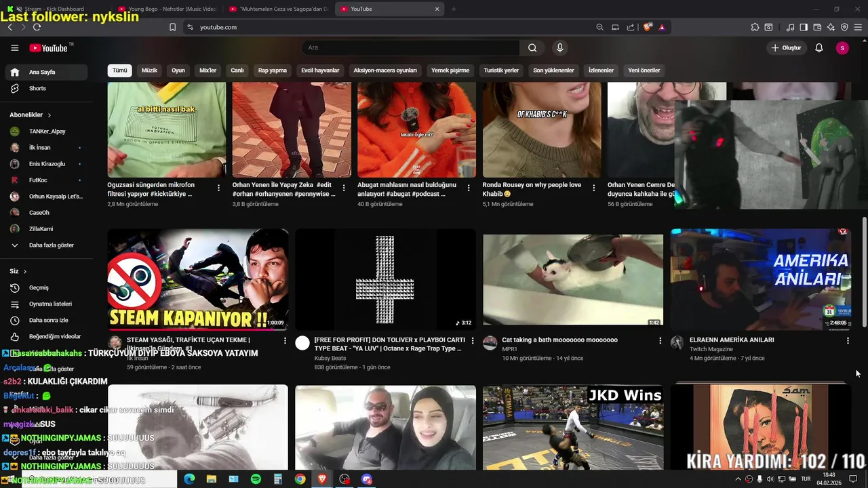Open Beğendiğin videolar liked videos

click(45, 336)
